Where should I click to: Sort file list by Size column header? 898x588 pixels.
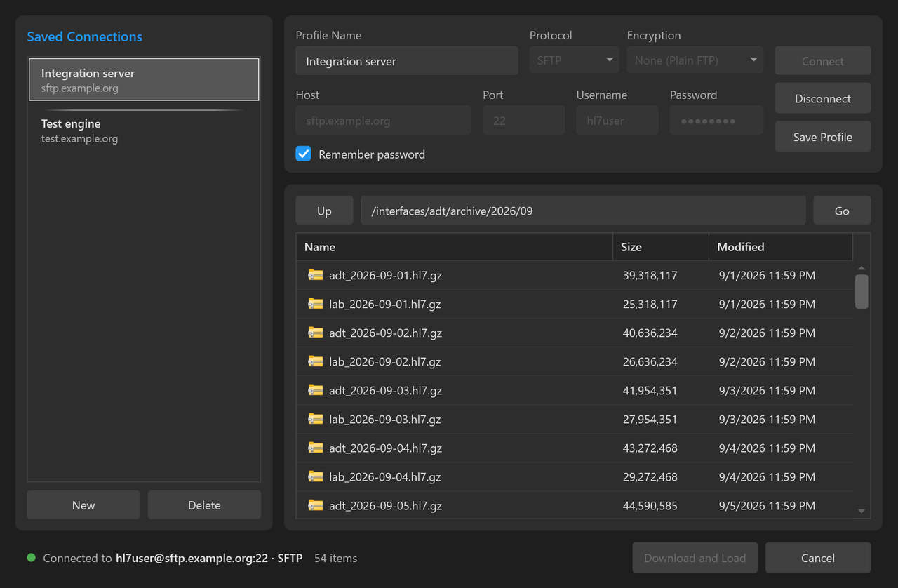pyautogui.click(x=661, y=247)
